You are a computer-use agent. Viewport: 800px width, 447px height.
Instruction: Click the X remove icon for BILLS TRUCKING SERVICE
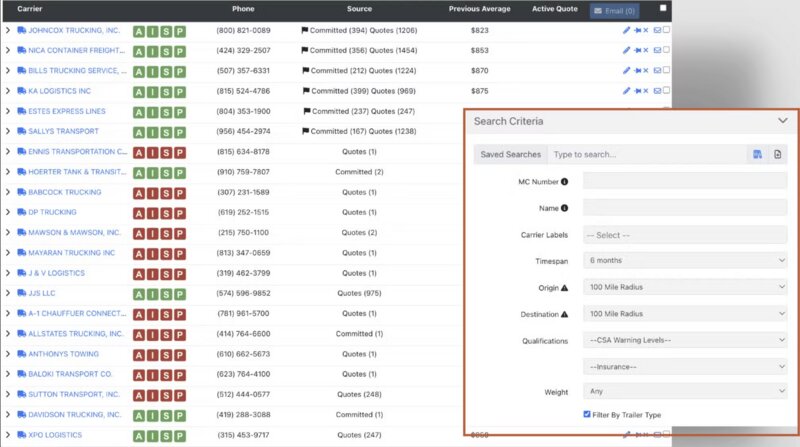(645, 70)
